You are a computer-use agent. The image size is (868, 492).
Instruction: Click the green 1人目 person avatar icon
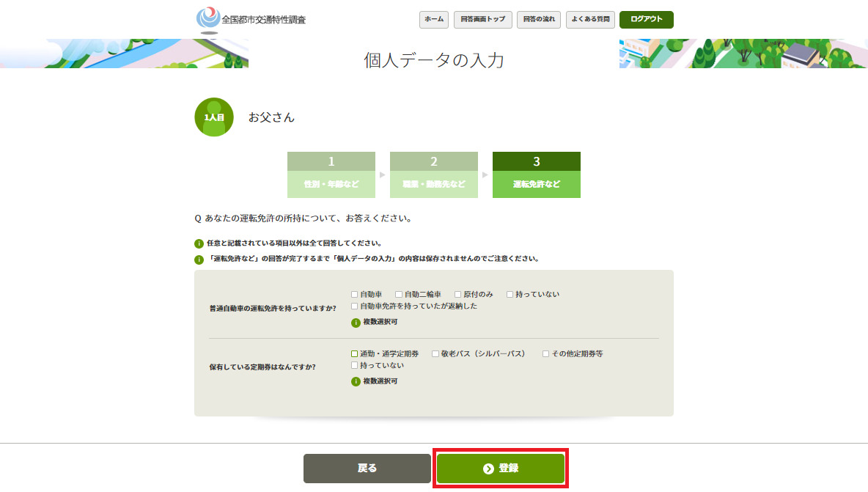pyautogui.click(x=214, y=117)
